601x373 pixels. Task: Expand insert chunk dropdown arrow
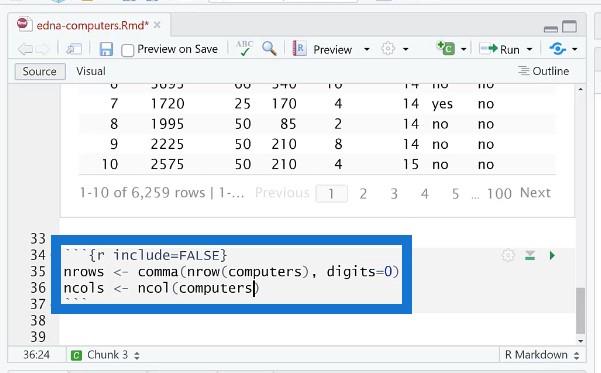(463, 49)
